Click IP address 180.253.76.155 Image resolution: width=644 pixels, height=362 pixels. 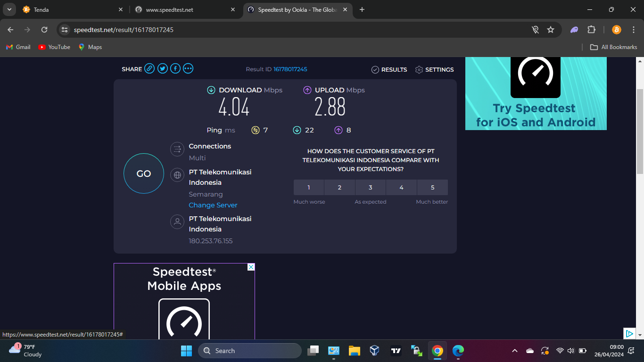pos(211,241)
